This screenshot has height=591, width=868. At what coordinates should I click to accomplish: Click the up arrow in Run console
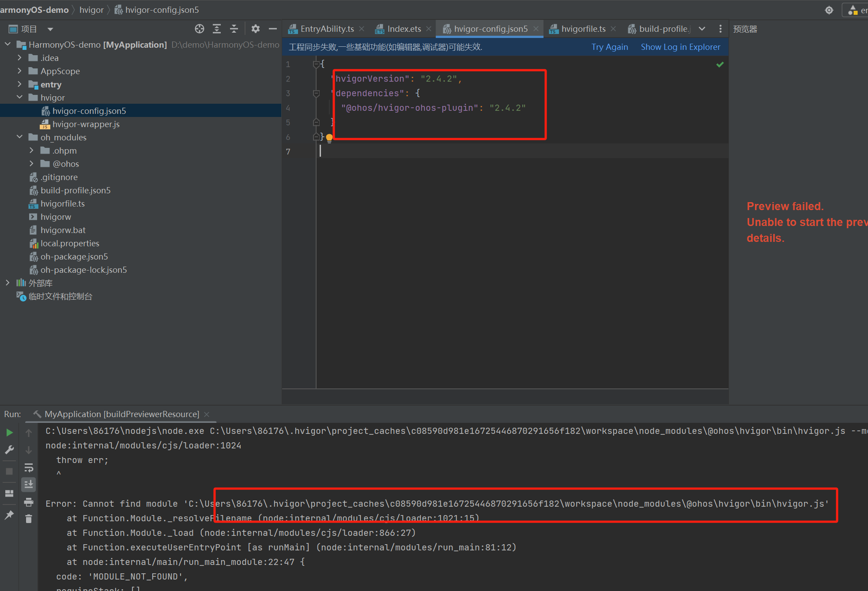pyautogui.click(x=29, y=433)
